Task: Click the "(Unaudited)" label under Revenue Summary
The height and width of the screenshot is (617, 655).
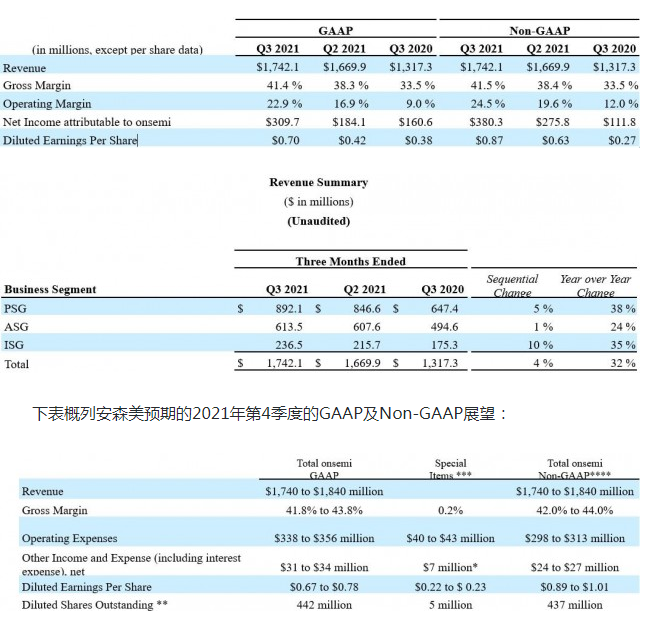Action: 318,221
